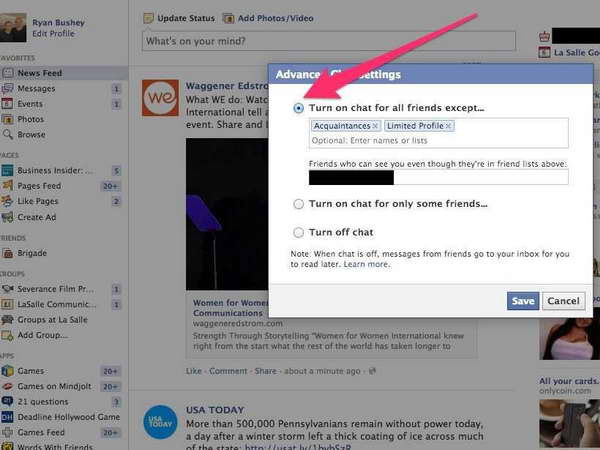
Task: Click the Messages icon
Action: point(7,88)
